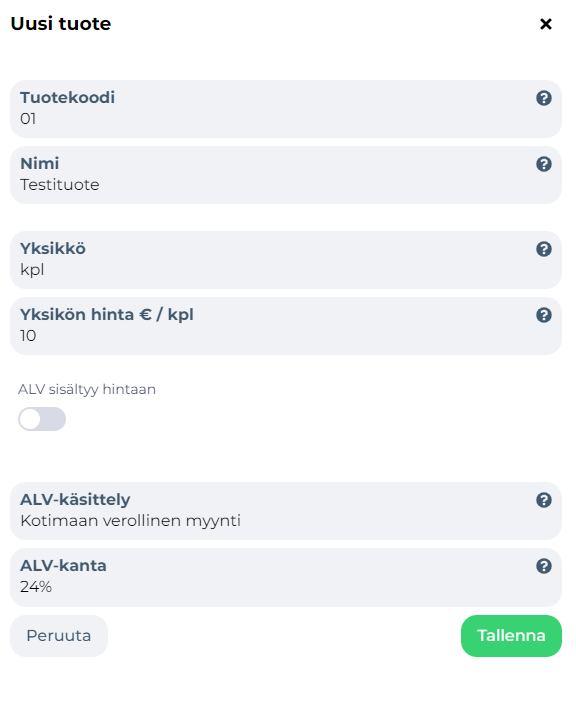
Task: Expand the ALV-kanta 24% selector
Action: coord(286,577)
